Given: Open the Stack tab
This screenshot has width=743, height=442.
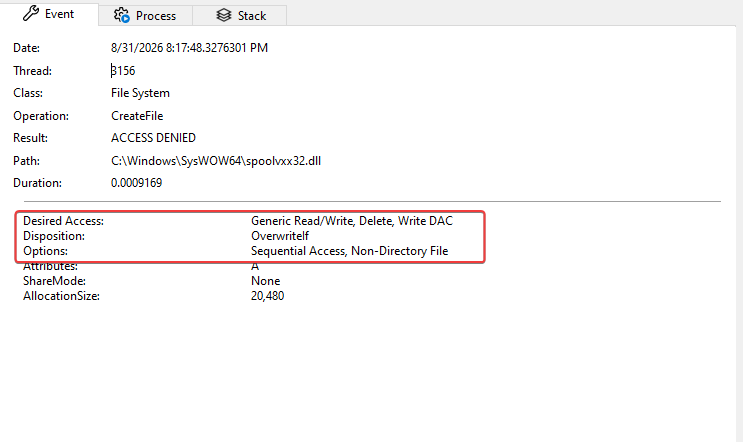Looking at the screenshot, I should 240,15.
